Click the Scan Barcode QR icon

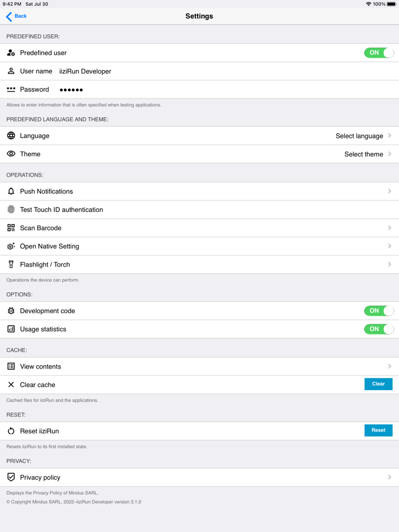pyautogui.click(x=10, y=228)
